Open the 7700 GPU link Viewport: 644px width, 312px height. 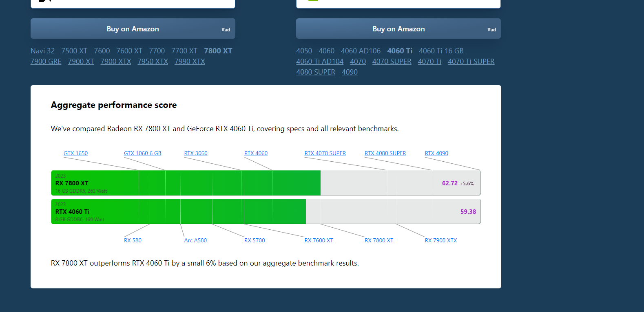click(157, 51)
